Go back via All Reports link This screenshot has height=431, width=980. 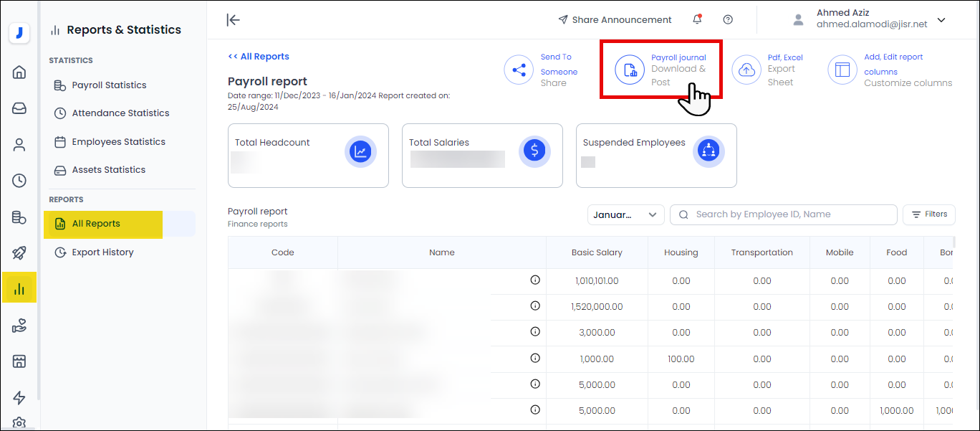[x=259, y=57]
